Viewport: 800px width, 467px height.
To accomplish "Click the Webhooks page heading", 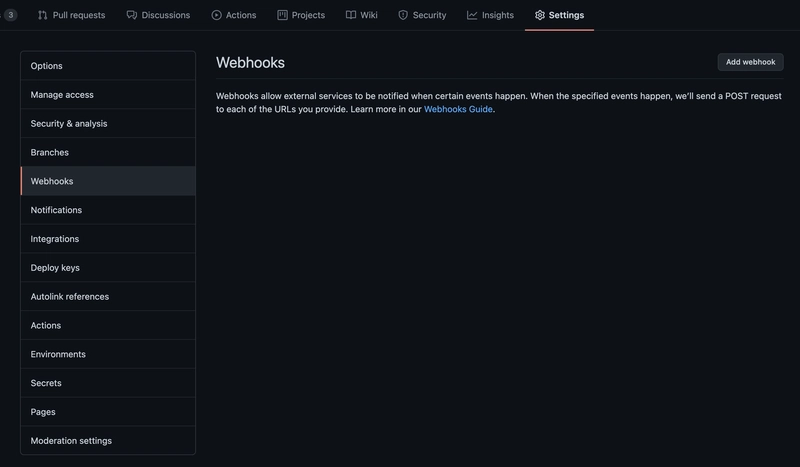I will (x=250, y=62).
